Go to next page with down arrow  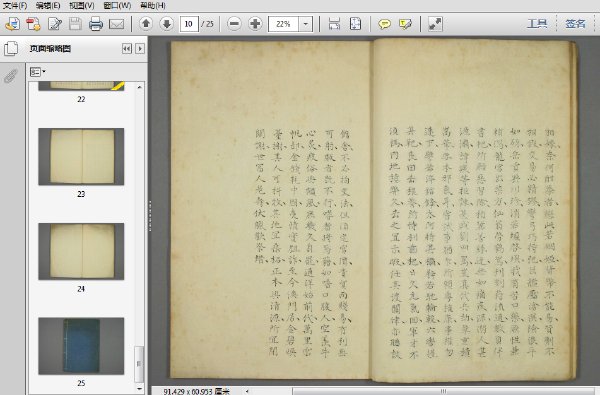167,24
